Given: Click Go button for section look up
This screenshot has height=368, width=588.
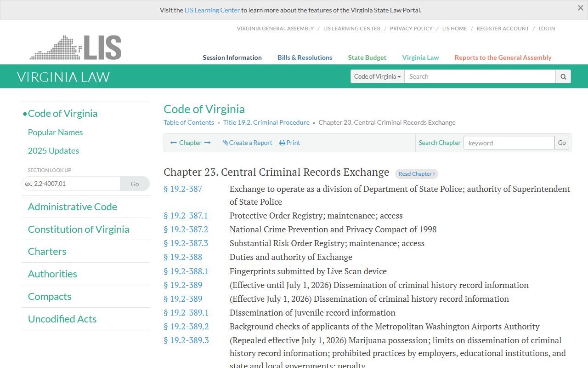Looking at the screenshot, I should (135, 184).
